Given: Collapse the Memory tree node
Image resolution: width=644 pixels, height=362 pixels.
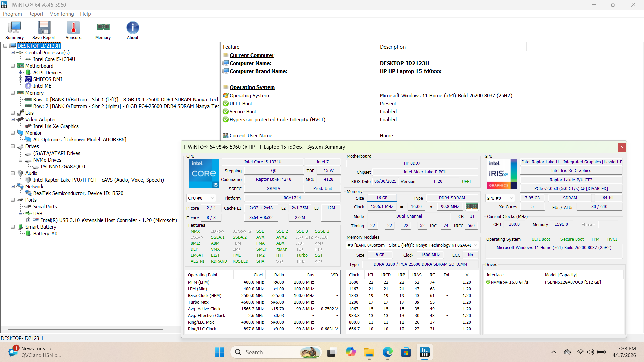Looking at the screenshot, I should [x=13, y=93].
